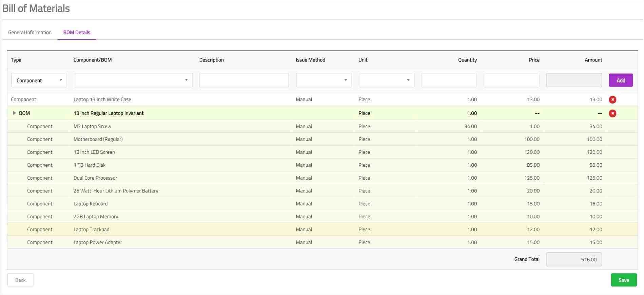Screen dimensions: 644x295
Task: Click the disabled Amount entry field
Action: click(x=574, y=80)
